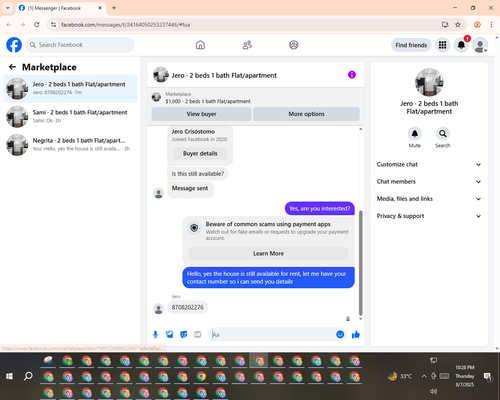Expand Privacy & support section

(x=429, y=216)
